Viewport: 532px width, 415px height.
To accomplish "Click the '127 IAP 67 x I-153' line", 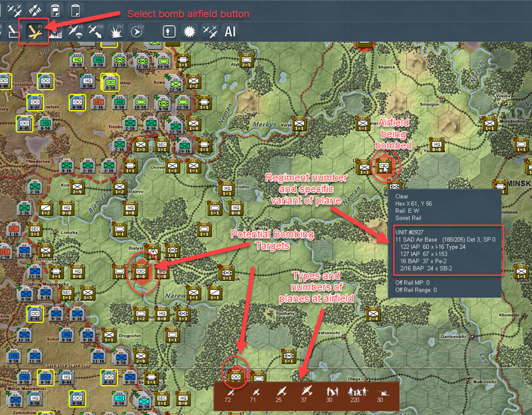I will 424,254.
